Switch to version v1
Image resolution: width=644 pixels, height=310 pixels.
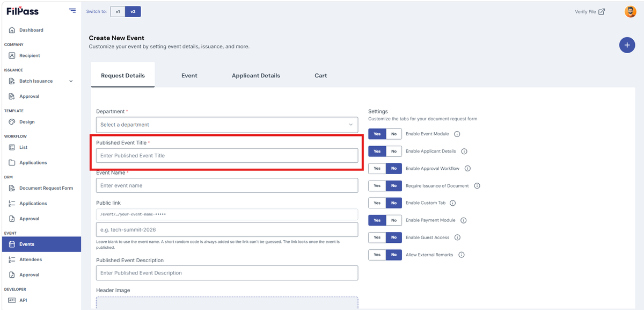118,11
